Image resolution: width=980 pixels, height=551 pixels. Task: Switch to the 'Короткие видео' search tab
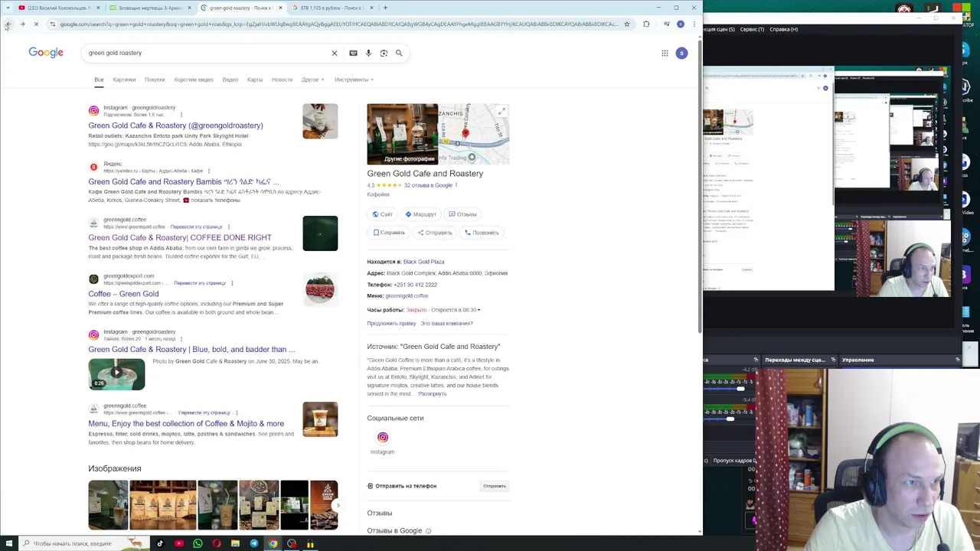coord(194,80)
